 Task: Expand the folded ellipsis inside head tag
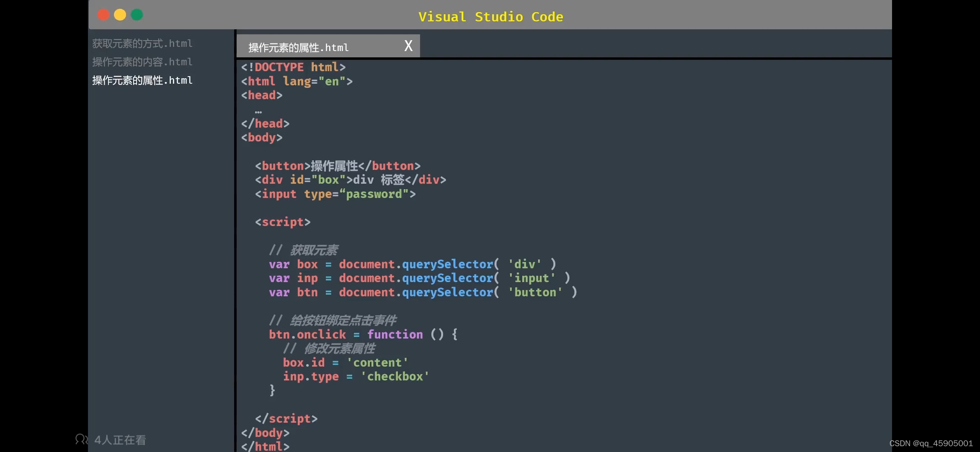tap(258, 111)
